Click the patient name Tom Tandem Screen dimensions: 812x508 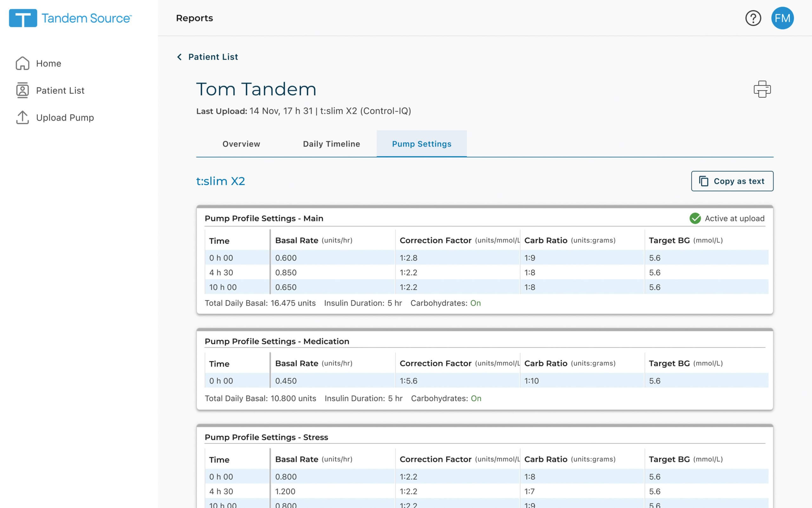256,89
